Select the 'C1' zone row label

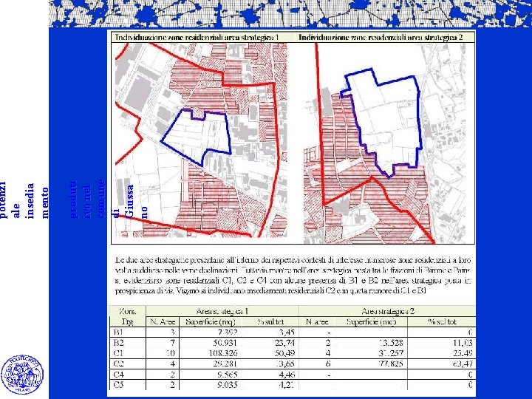pos(119,353)
